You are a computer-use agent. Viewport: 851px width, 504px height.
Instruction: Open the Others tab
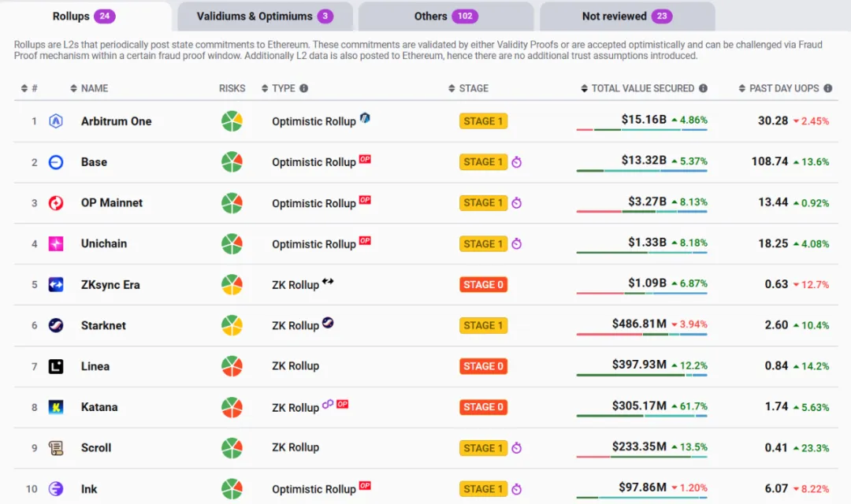[445, 17]
